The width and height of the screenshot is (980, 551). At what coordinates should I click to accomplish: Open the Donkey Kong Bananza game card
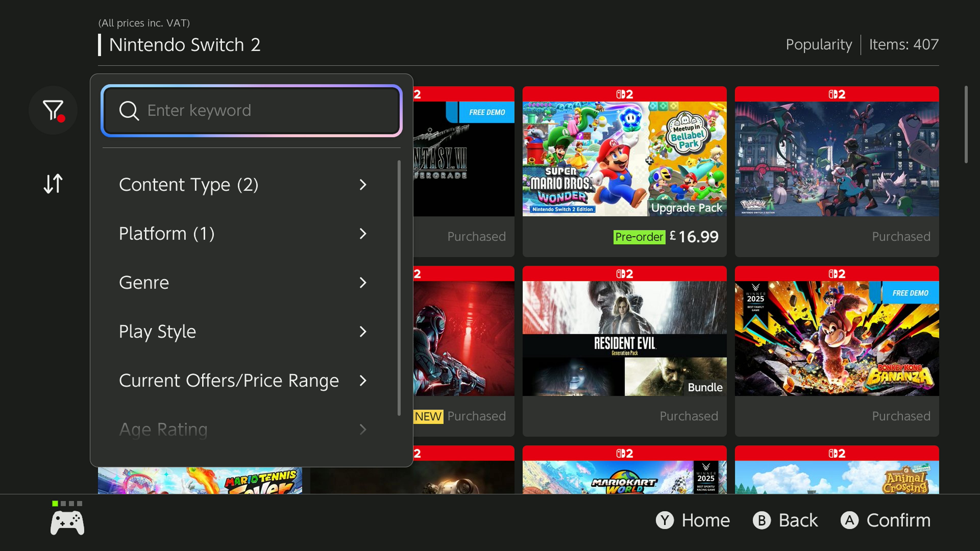tap(837, 351)
